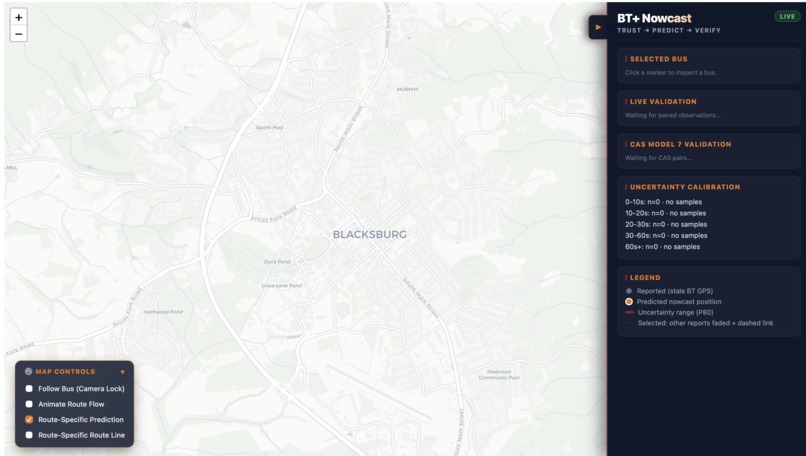Click the Map Controls gear icon

29,371
